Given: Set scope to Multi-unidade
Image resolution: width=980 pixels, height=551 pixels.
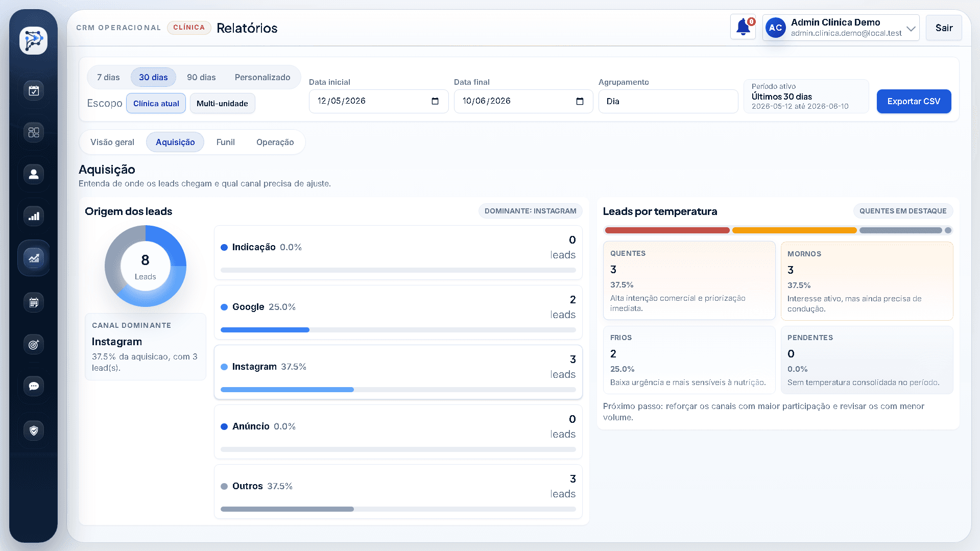Looking at the screenshot, I should pos(222,103).
